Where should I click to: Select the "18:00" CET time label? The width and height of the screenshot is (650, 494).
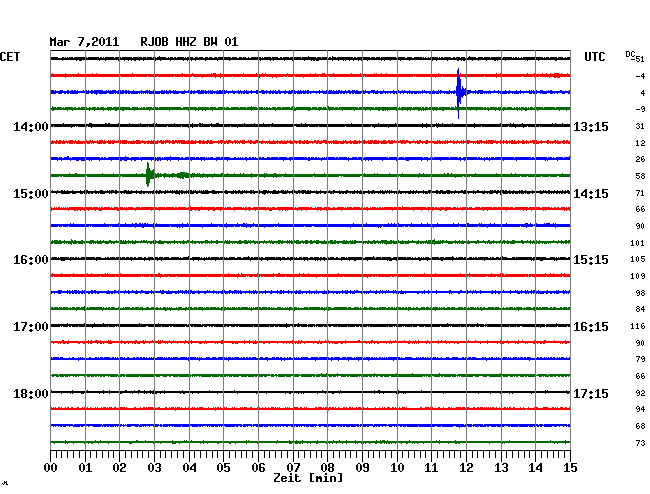[x=31, y=393]
